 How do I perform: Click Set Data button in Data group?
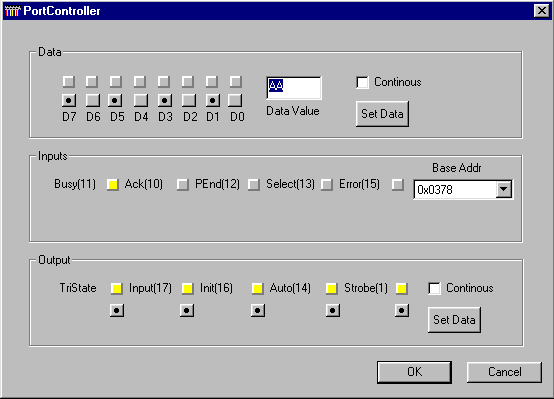pyautogui.click(x=382, y=114)
